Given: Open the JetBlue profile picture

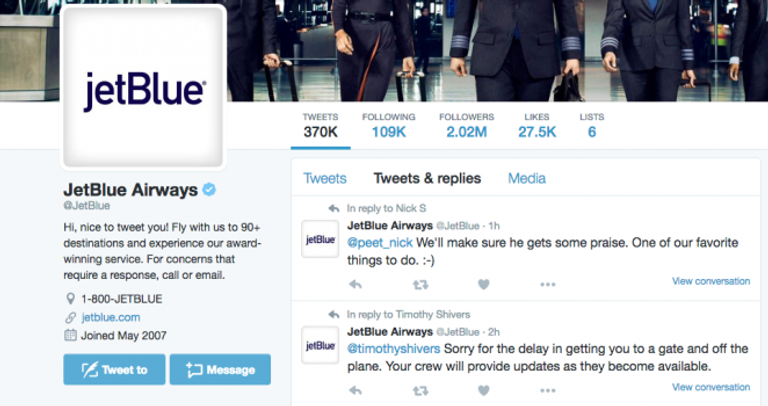Looking at the screenshot, I should [x=143, y=88].
